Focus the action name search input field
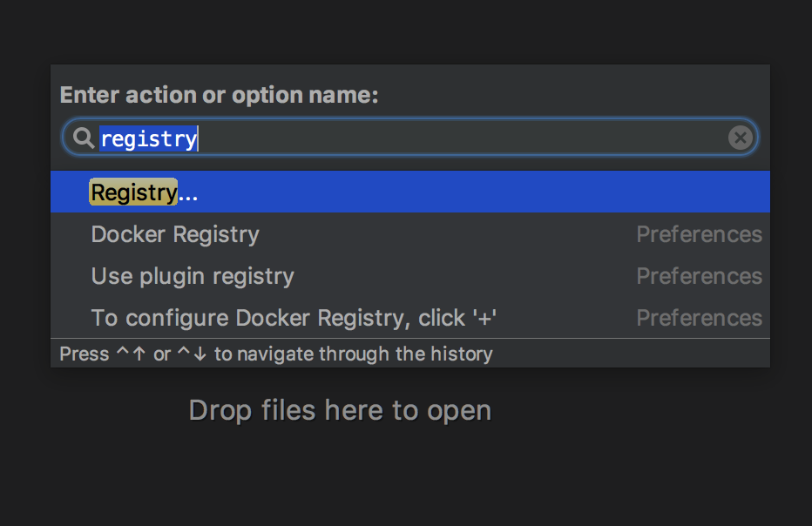This screenshot has height=526, width=812. point(410,138)
